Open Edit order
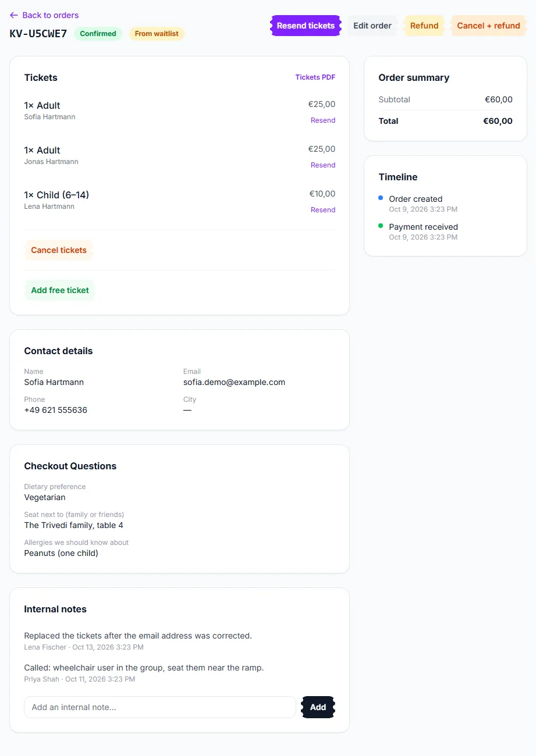This screenshot has width=536, height=756. pyautogui.click(x=372, y=26)
